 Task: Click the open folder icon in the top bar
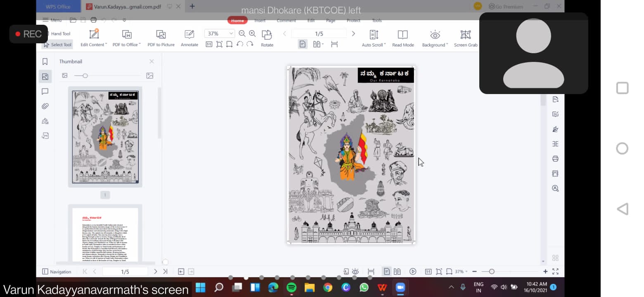[73, 20]
